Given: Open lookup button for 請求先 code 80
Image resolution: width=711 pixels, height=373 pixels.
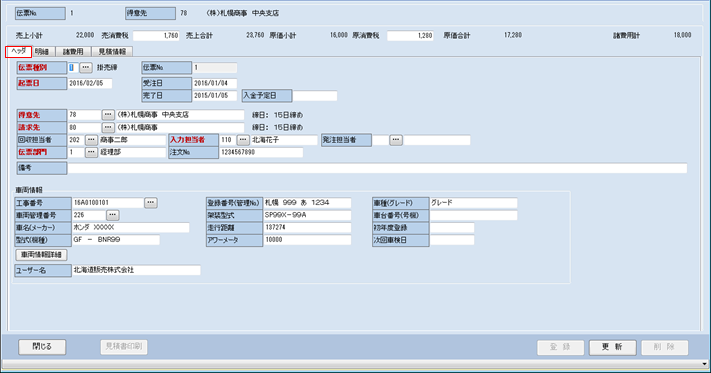Looking at the screenshot, I should (108, 127).
